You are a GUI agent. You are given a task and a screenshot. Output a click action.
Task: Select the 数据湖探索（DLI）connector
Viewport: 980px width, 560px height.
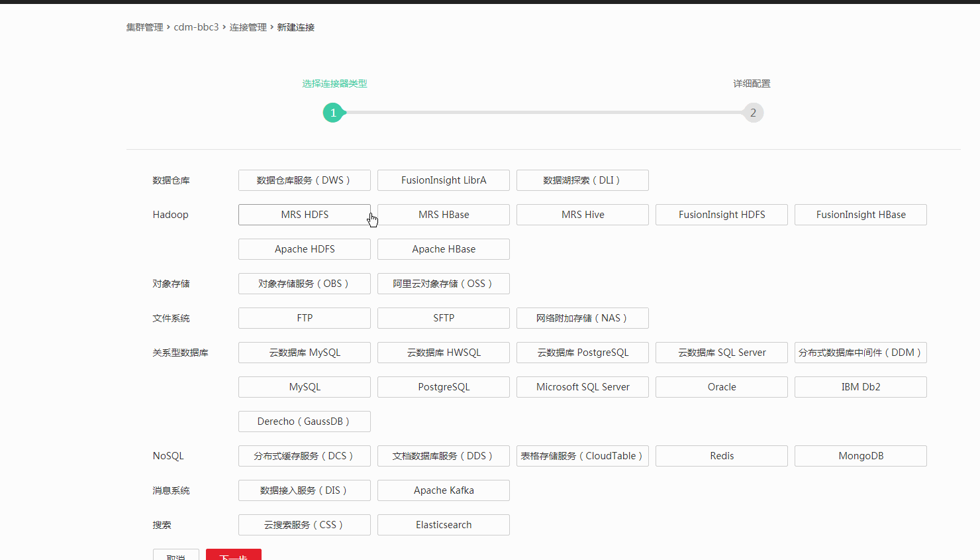583,180
